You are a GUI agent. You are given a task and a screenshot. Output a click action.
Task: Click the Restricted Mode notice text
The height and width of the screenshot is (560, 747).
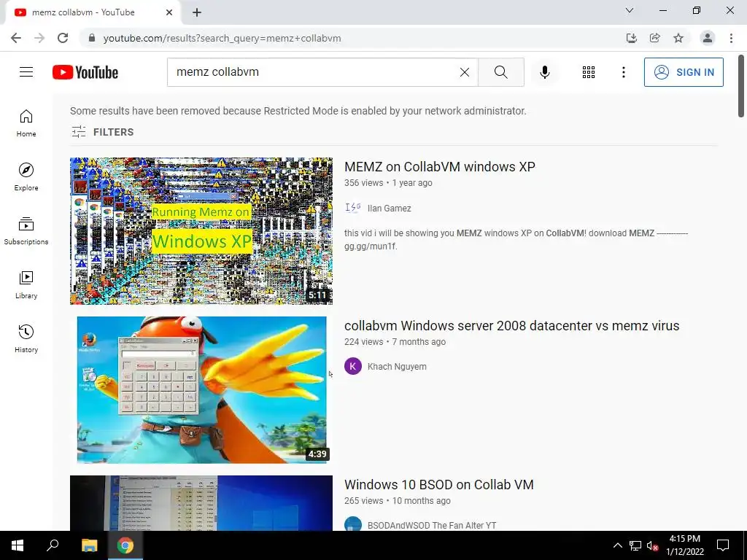point(298,111)
